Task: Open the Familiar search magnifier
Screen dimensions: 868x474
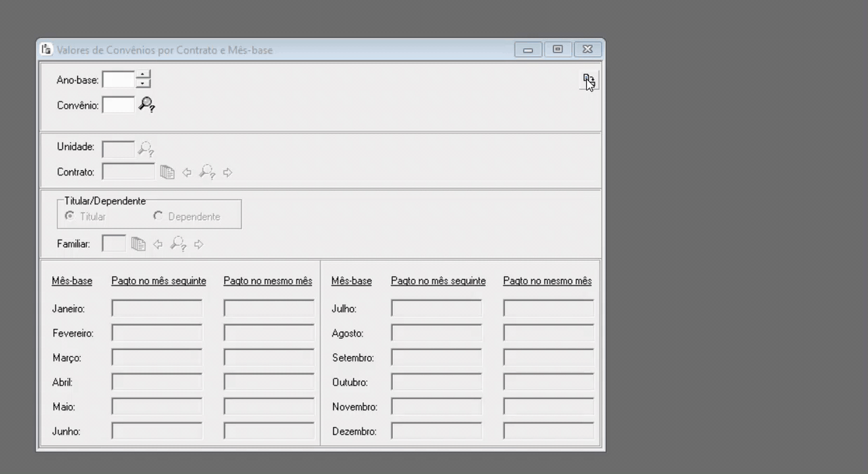Action: tap(176, 243)
